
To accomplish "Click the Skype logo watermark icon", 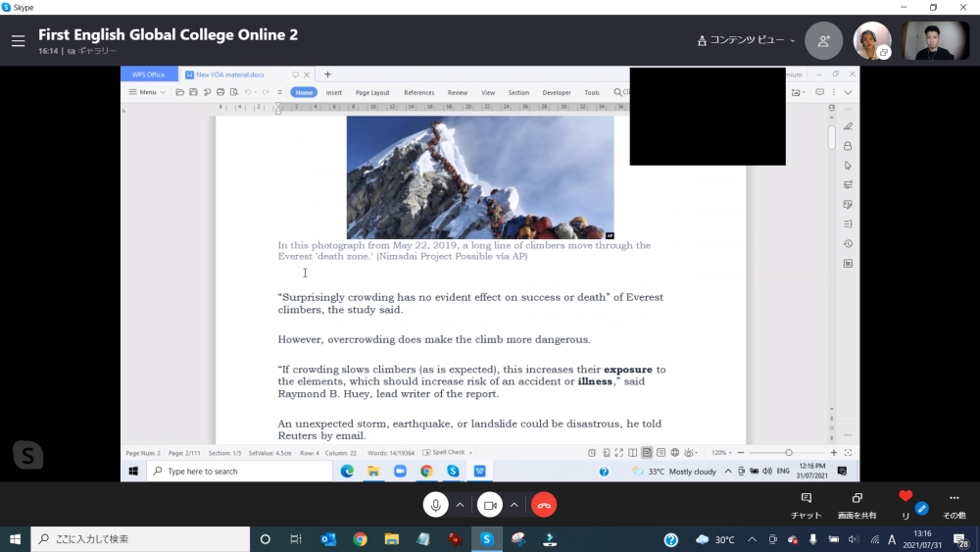I will [28, 455].
